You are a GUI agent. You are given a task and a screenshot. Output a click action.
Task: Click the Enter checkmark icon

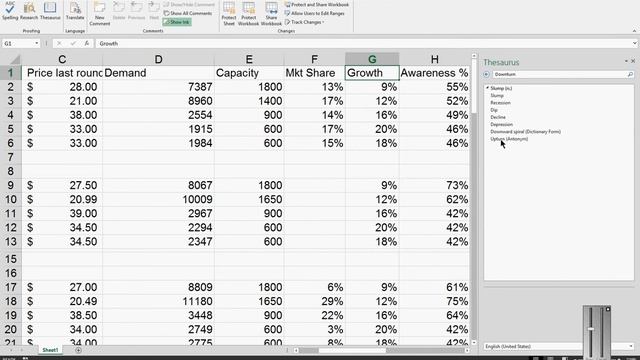(x=73, y=43)
